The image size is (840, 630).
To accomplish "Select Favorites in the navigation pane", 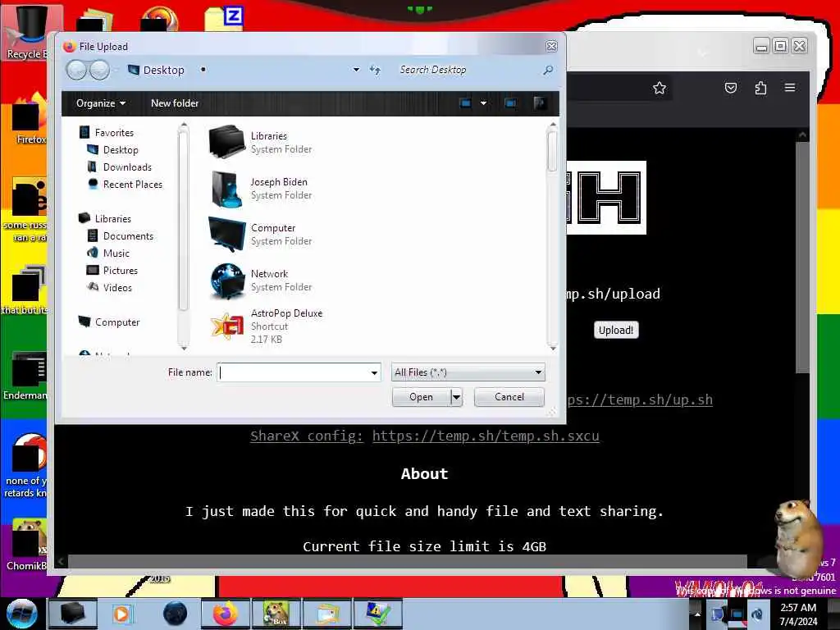I will click(x=114, y=133).
